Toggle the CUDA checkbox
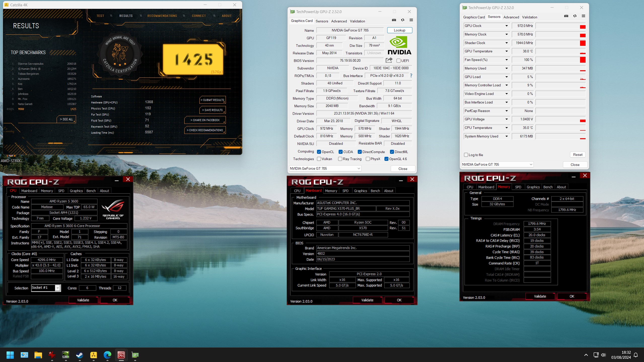 [341, 152]
